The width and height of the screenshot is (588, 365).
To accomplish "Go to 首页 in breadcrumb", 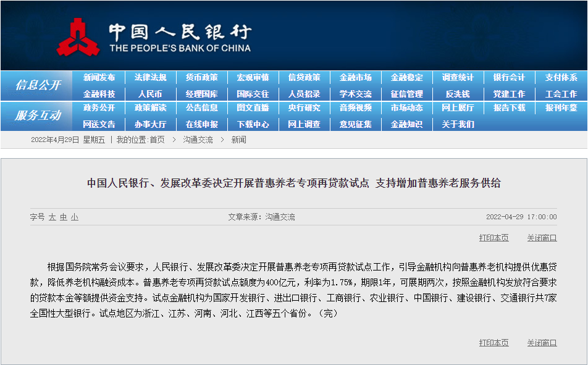I will point(157,140).
